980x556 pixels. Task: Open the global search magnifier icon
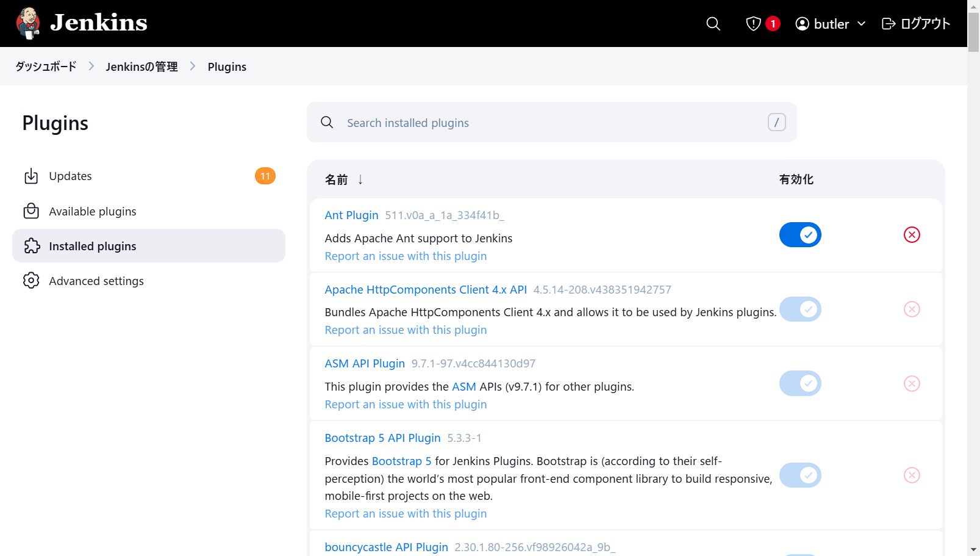pyautogui.click(x=713, y=23)
